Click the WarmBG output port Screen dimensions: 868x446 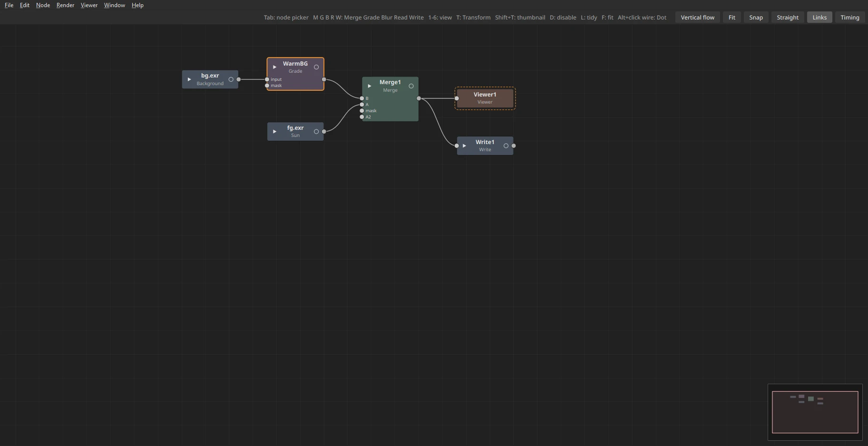click(324, 79)
